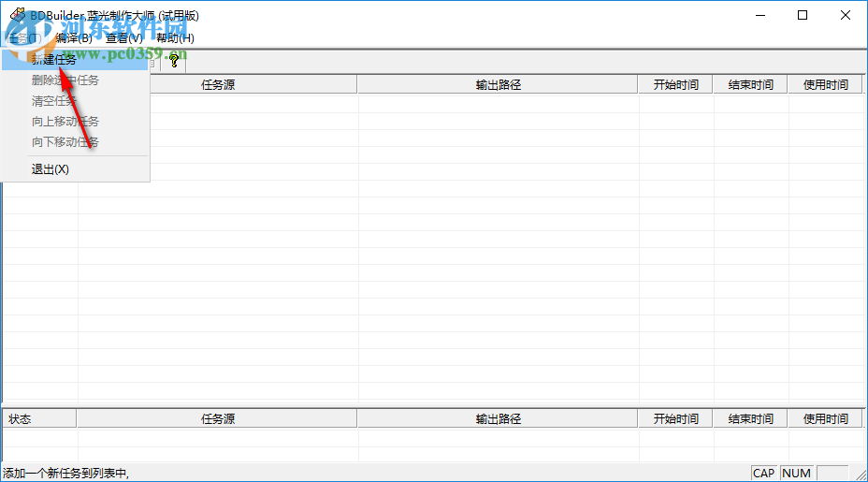Choose 清空任务 in the dropdown menu
This screenshot has height=482, width=868.
click(x=75, y=101)
